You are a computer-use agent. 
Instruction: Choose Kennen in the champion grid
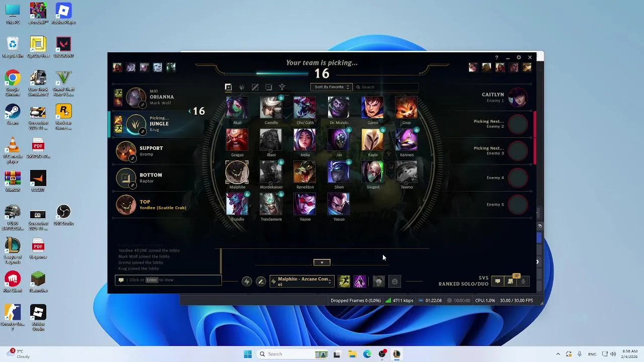point(407,140)
